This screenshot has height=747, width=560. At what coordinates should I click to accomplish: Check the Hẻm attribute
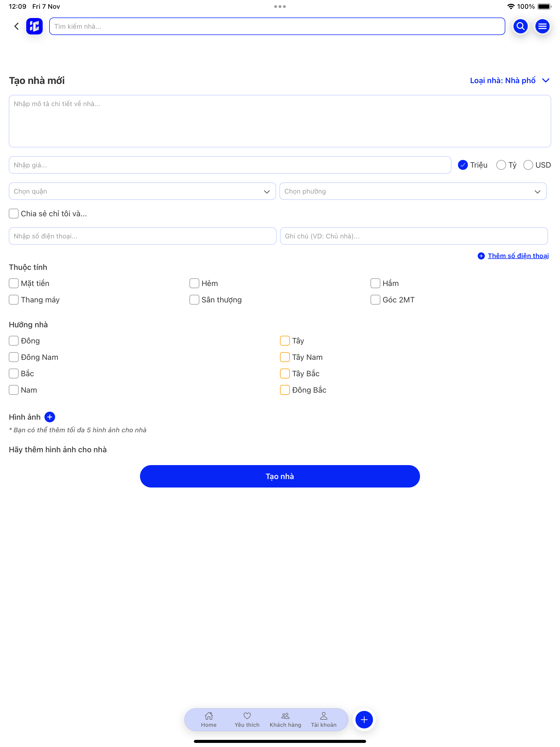pos(194,283)
